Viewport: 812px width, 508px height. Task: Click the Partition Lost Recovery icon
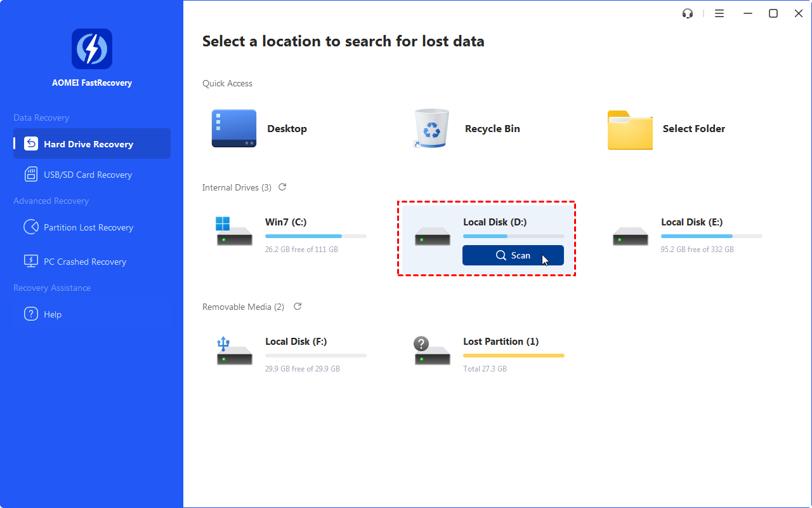click(31, 227)
